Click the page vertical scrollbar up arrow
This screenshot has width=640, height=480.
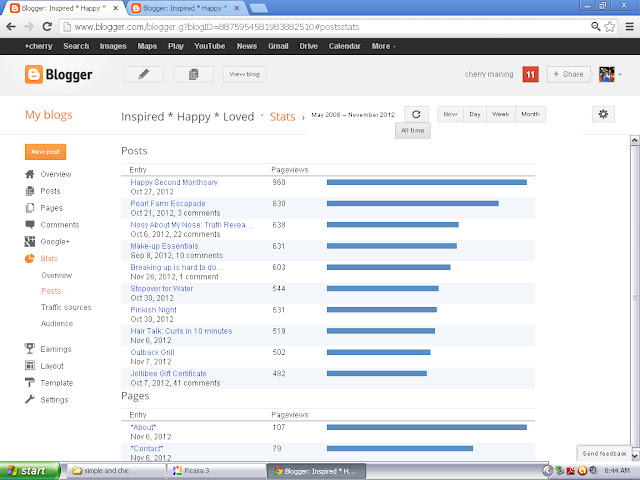[635, 140]
